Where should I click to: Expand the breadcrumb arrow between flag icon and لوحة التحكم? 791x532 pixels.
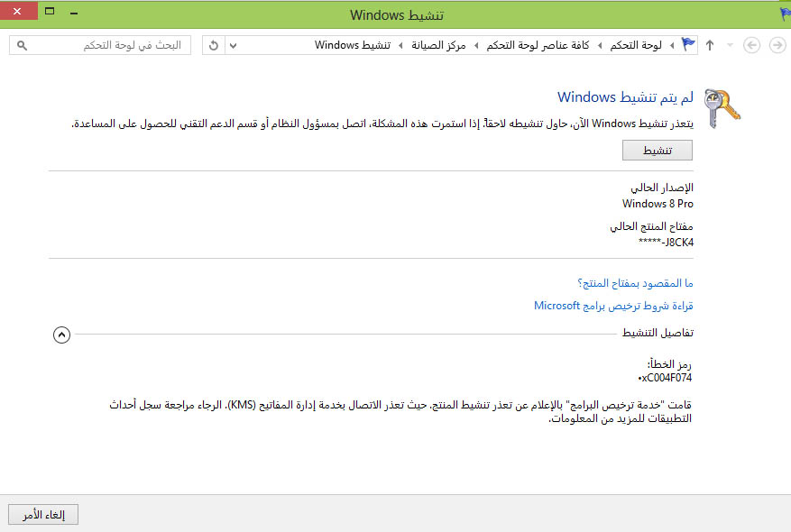pos(672,45)
